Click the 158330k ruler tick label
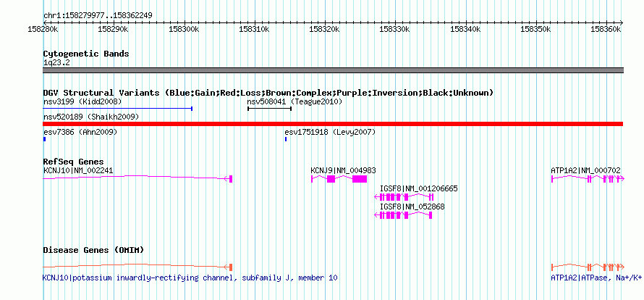 tap(395, 29)
